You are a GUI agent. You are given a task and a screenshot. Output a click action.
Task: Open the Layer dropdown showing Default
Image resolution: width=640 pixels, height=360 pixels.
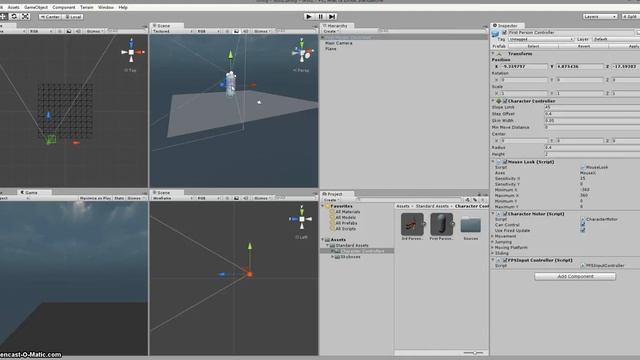point(616,39)
